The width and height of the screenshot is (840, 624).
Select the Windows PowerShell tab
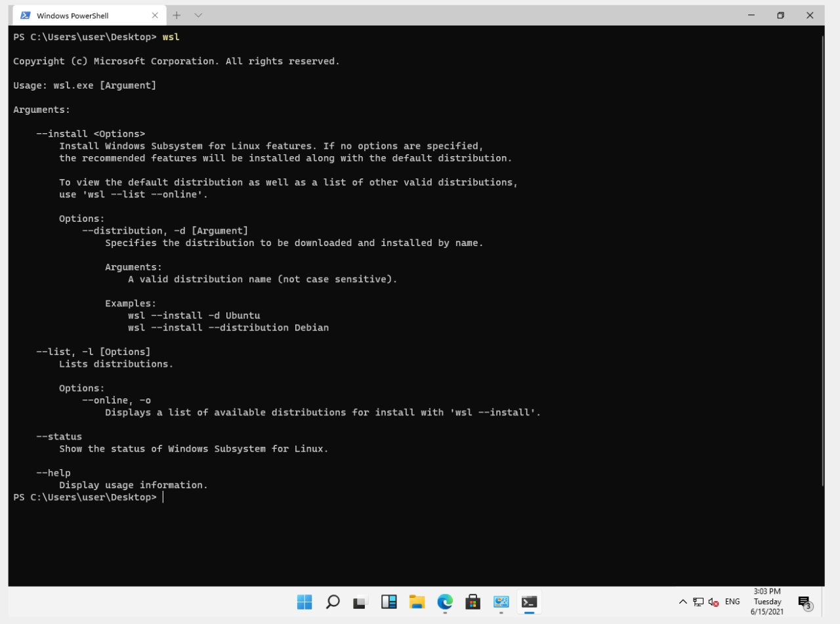(x=89, y=15)
